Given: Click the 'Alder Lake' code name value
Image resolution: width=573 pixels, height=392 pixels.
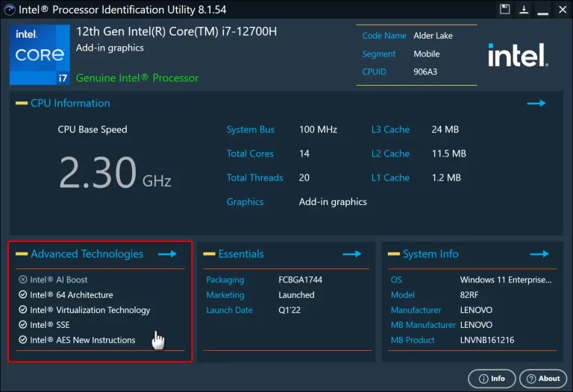Looking at the screenshot, I should point(433,36).
